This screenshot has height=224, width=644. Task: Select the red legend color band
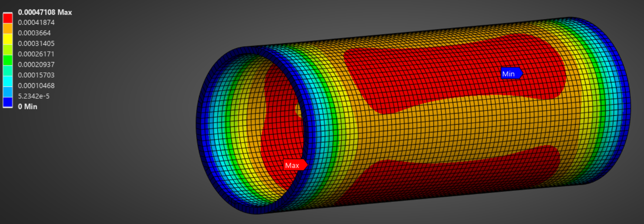8,18
